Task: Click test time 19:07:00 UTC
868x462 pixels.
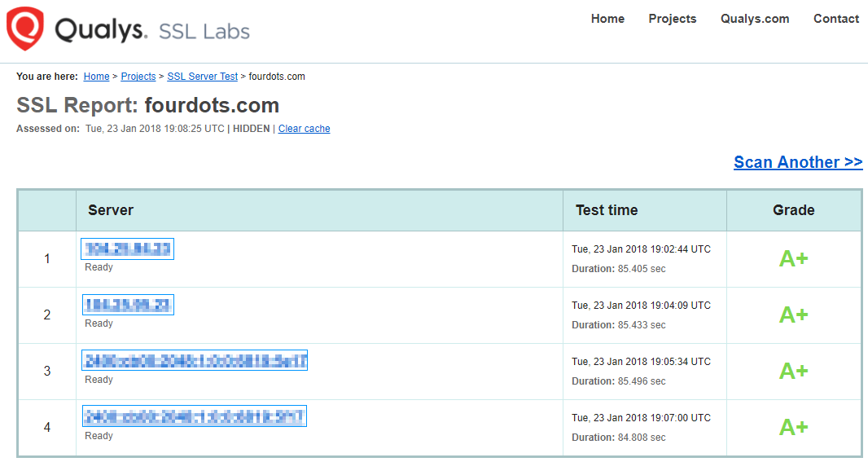Action: 641,418
